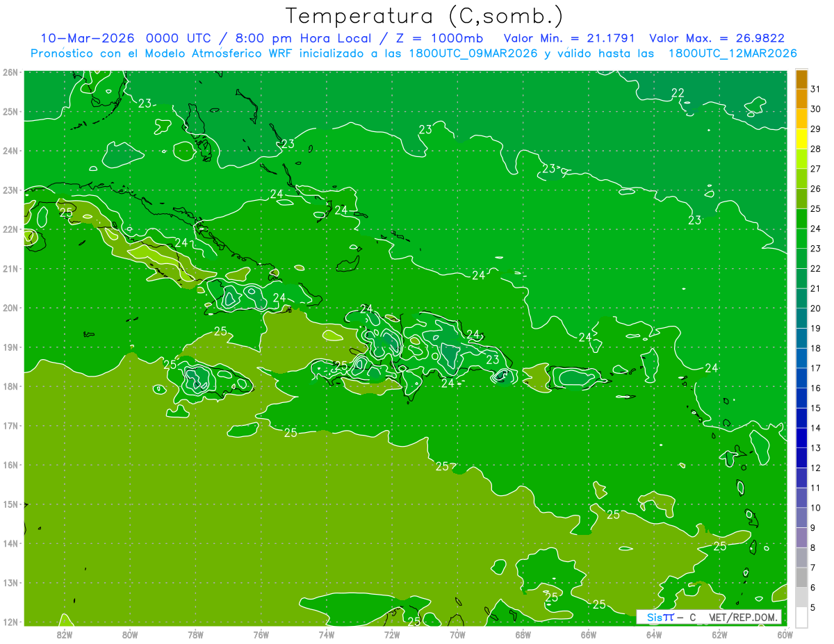Pick the white scale segment below label 5

pos(801,617)
